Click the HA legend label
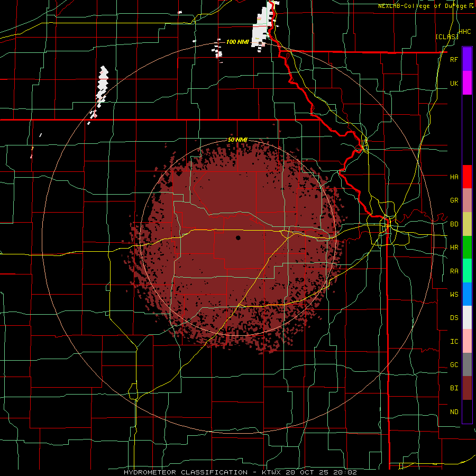The height and width of the screenshot is (476, 476). tap(454, 177)
